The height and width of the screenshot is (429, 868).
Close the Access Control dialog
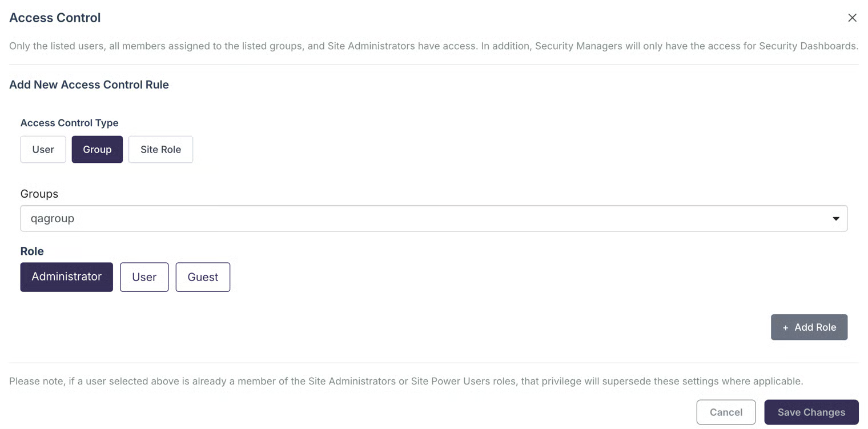(x=852, y=18)
